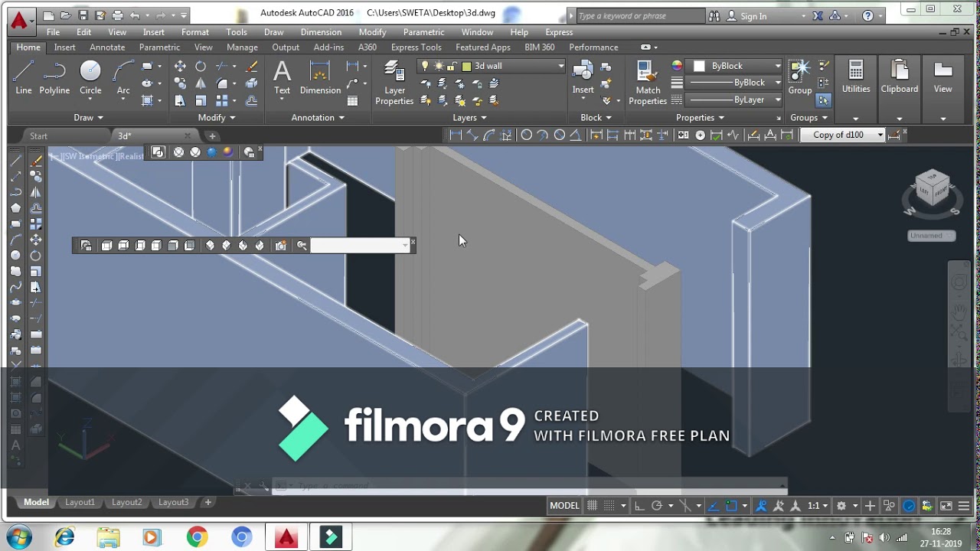Open the File menu
Image resolution: width=980 pixels, height=551 pixels.
point(53,32)
